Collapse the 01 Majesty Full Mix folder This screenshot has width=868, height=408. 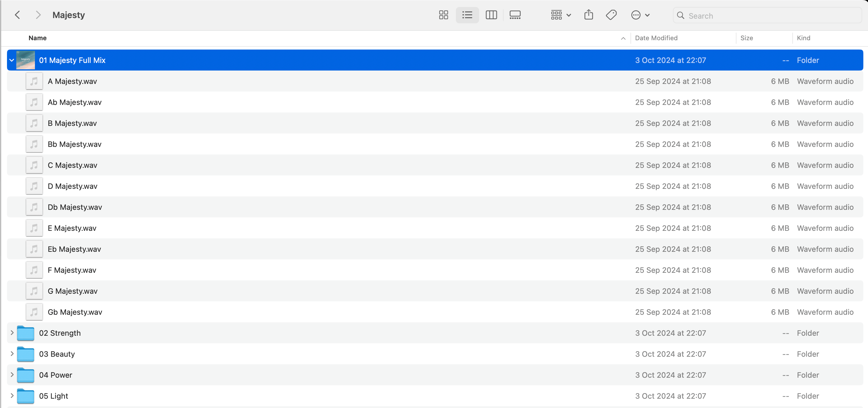pos(11,60)
